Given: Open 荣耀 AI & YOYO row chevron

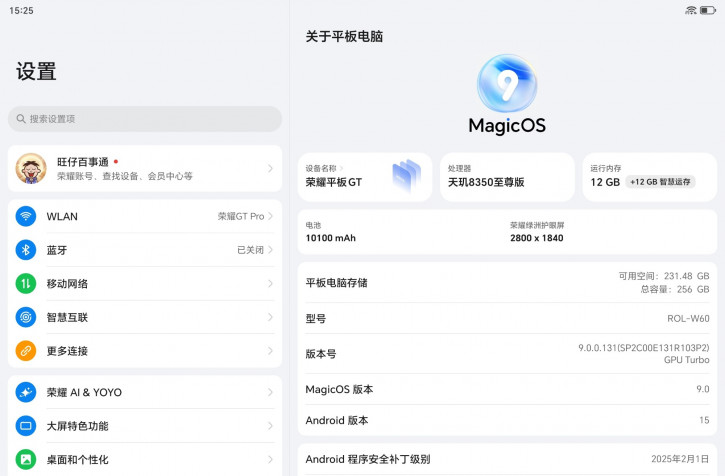Looking at the screenshot, I should pos(270,392).
